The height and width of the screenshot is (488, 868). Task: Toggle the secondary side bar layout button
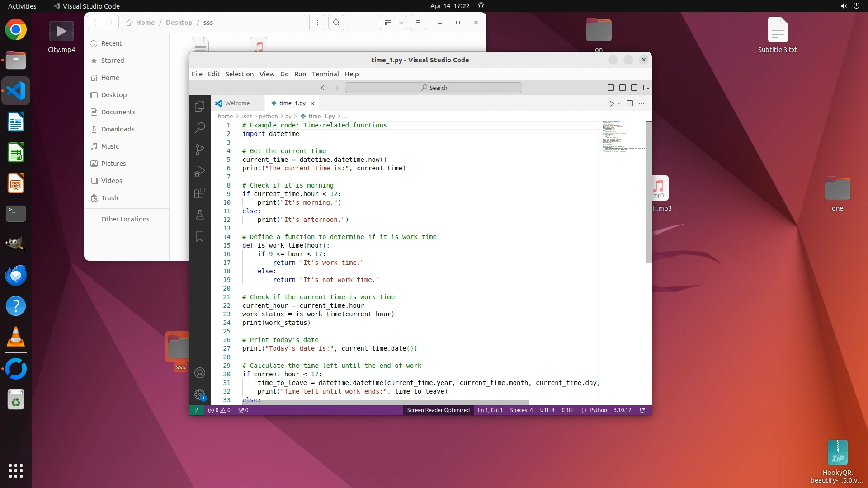coord(634,88)
